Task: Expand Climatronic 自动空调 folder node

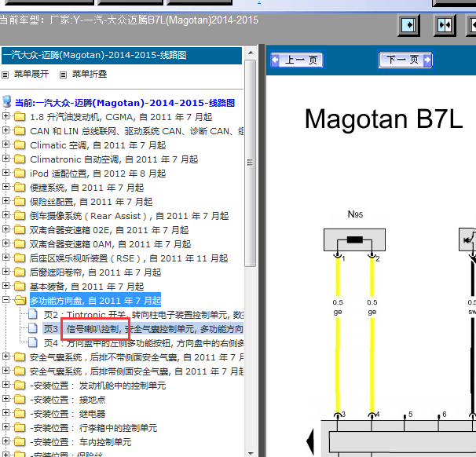Action: (5, 159)
